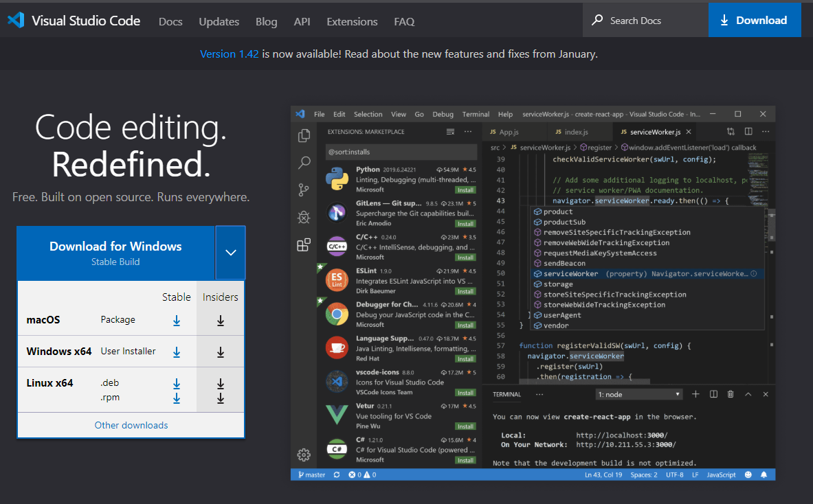This screenshot has width=813, height=504.
Task: Select userAgent suggestion in autocomplete list
Action: click(x=646, y=315)
